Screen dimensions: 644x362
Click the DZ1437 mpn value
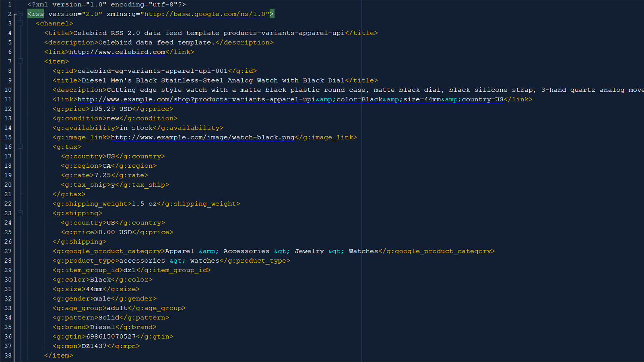click(94, 346)
